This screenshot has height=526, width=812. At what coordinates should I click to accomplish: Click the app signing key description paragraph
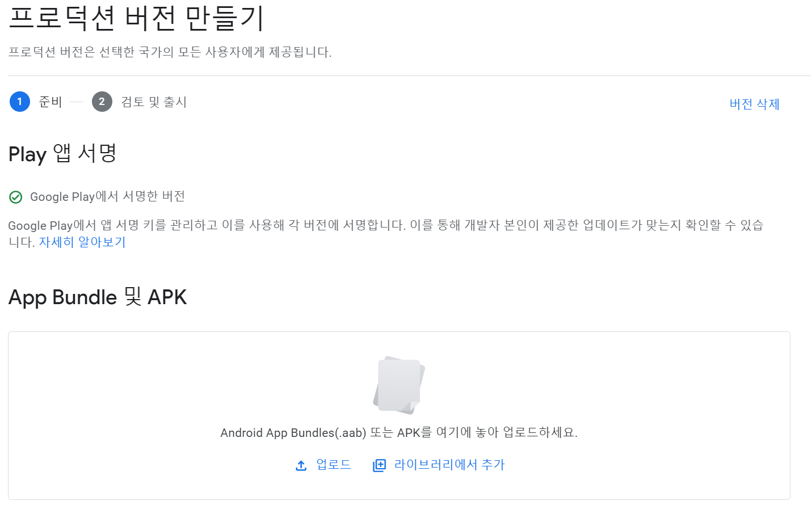click(x=386, y=226)
